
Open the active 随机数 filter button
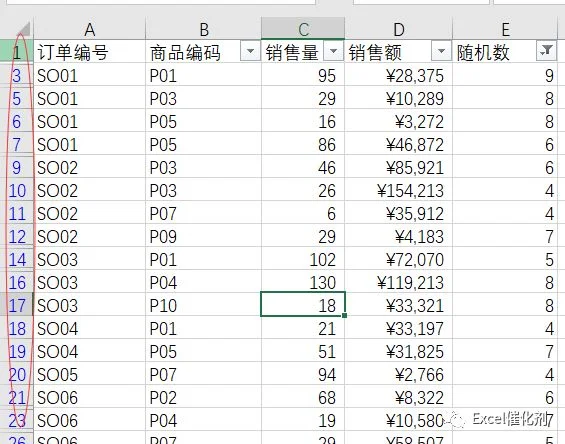[546, 52]
